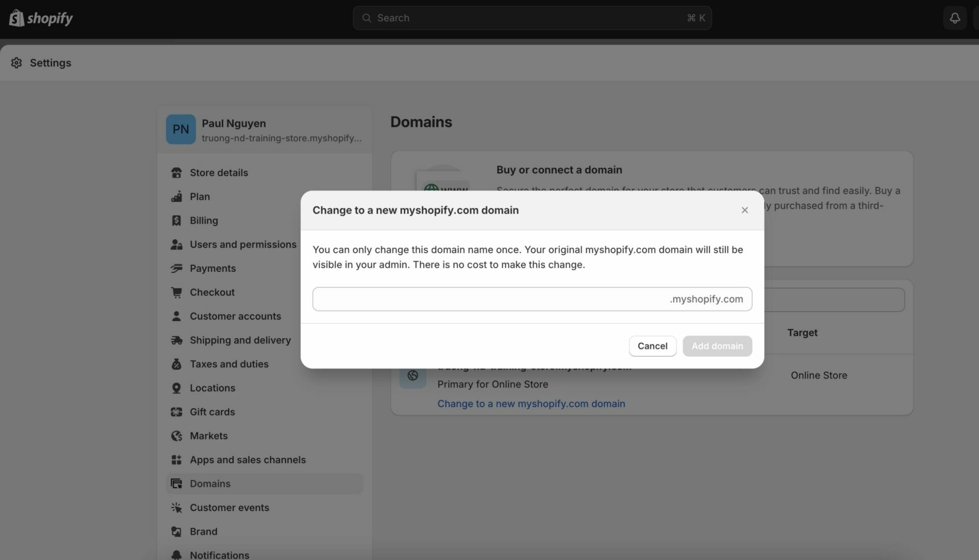The image size is (979, 560).
Task: Click the Shipping and delivery truck icon
Action: click(x=176, y=340)
